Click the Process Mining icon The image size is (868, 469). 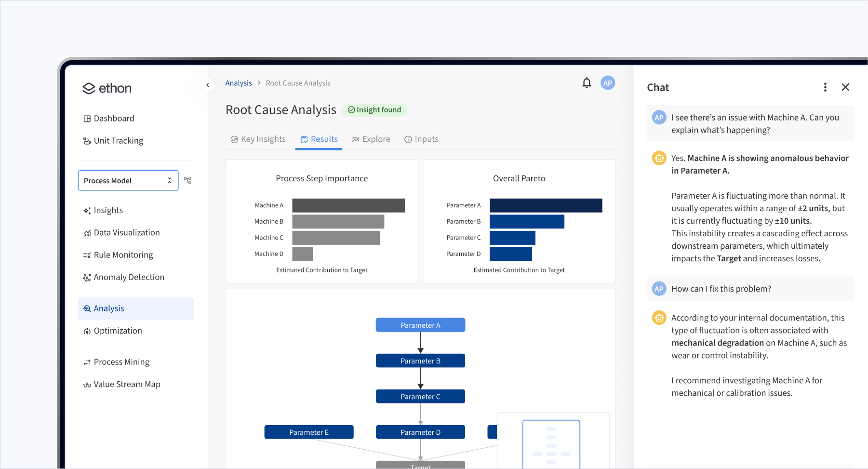pos(87,362)
